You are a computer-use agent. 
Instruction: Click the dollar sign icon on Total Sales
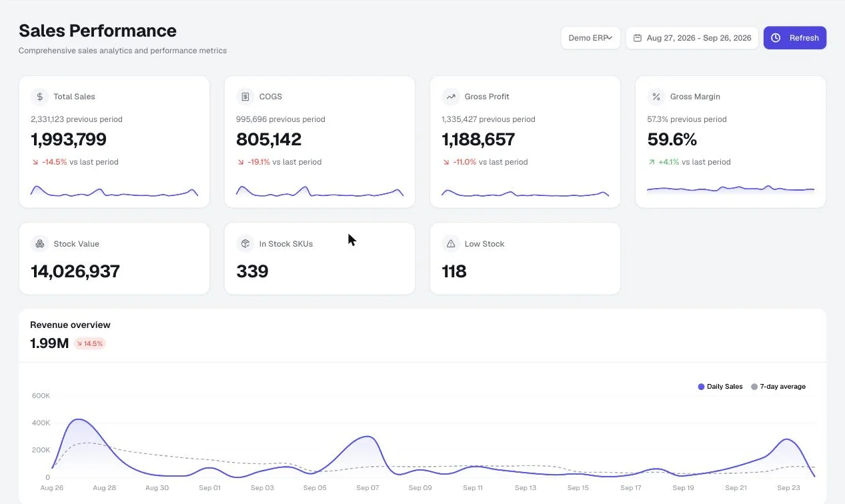[40, 97]
